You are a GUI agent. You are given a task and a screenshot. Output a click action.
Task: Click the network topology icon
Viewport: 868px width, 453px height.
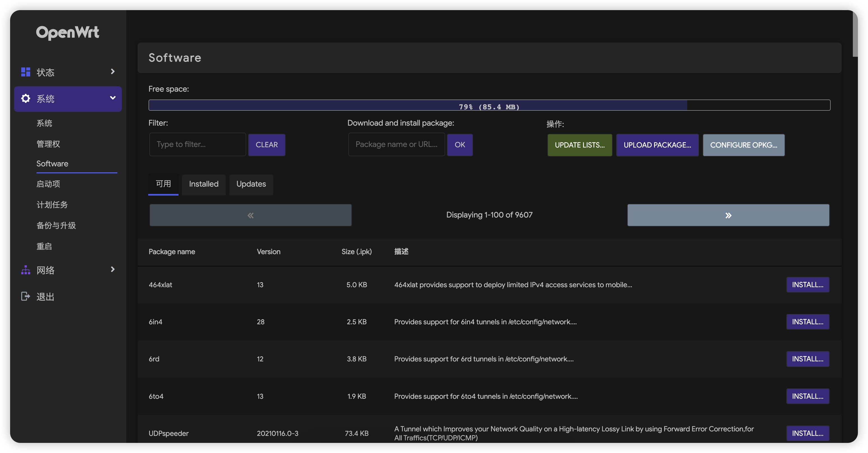point(26,270)
